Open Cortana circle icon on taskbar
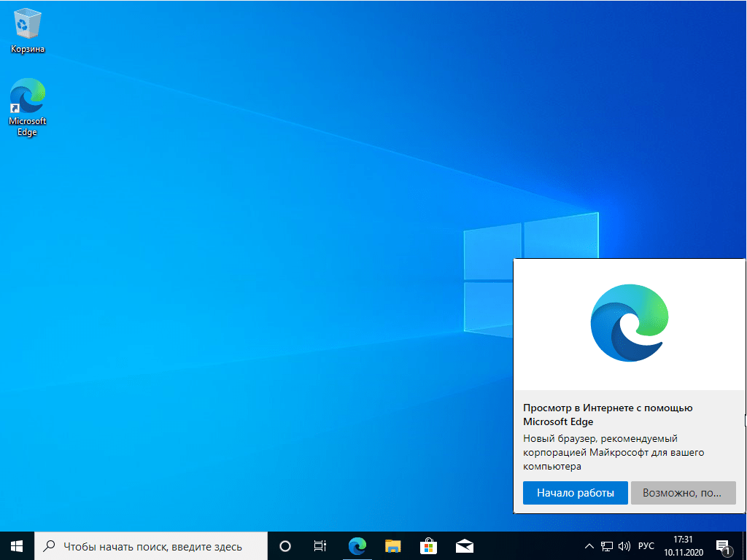This screenshot has width=747, height=560. 285,545
